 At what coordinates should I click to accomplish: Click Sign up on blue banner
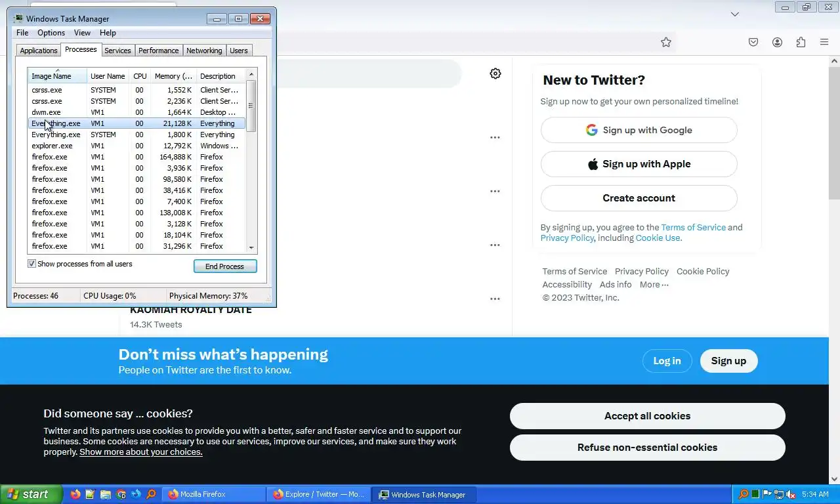[728, 361]
